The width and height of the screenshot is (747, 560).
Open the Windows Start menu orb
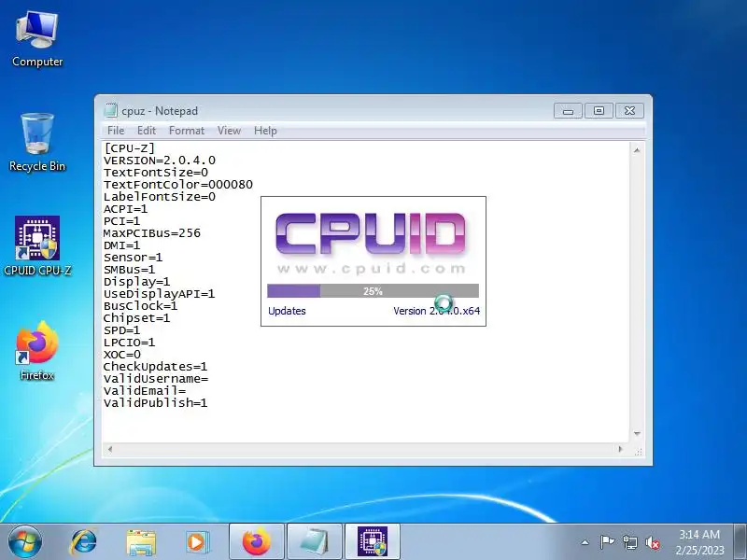(x=25, y=541)
